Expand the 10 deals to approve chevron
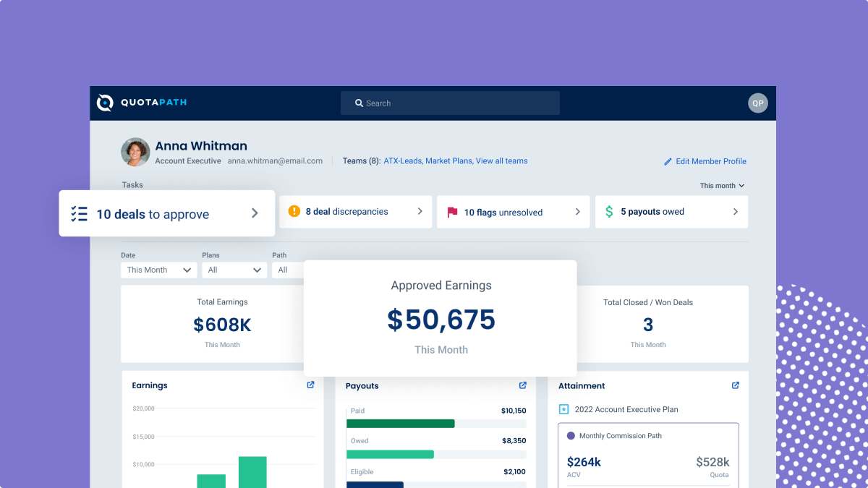868x488 pixels. point(255,213)
